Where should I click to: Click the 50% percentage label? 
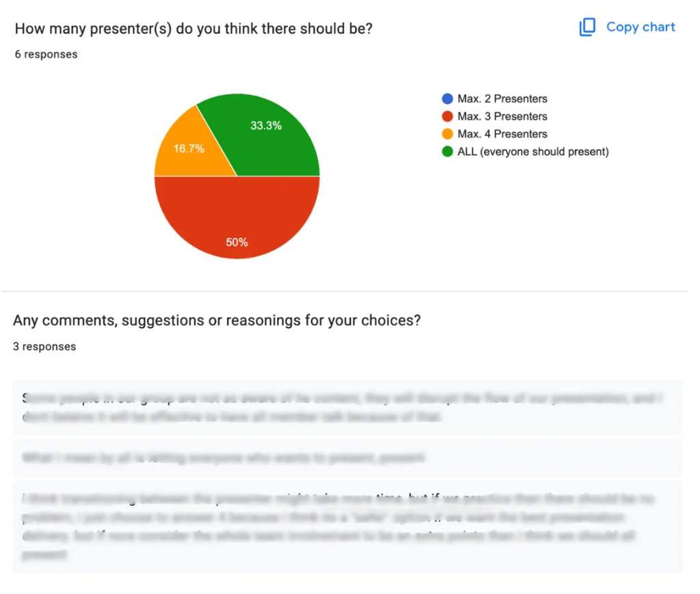pyautogui.click(x=237, y=242)
